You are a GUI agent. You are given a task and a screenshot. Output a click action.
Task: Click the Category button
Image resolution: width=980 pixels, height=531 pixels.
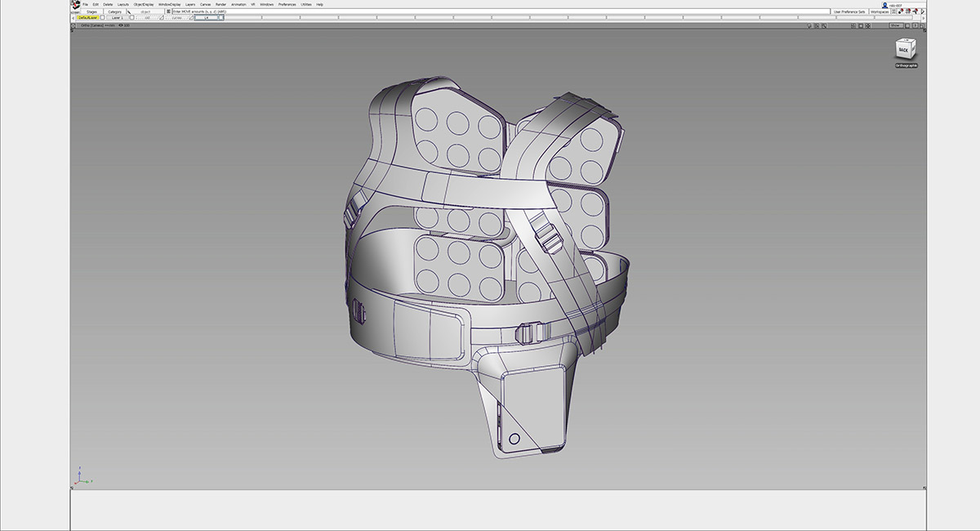tap(114, 11)
